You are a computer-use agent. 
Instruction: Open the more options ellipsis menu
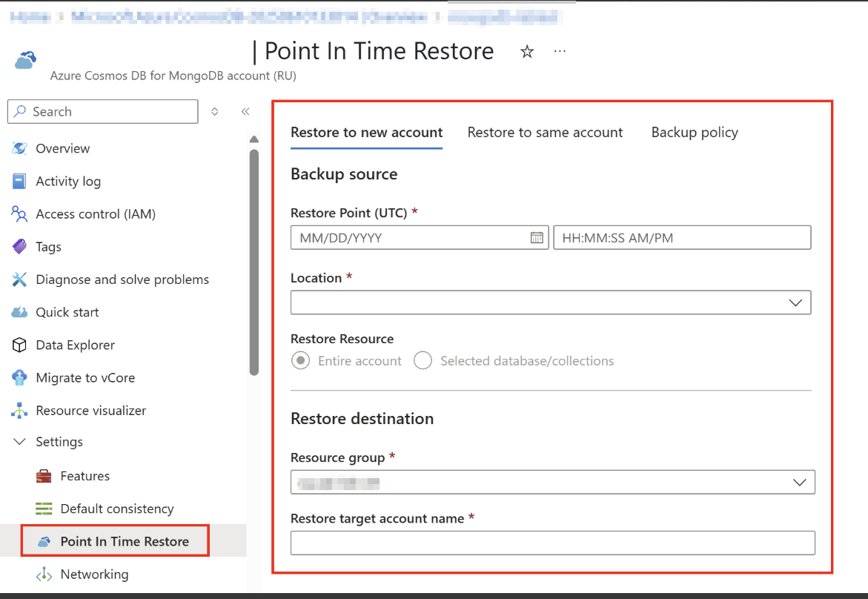tap(560, 51)
